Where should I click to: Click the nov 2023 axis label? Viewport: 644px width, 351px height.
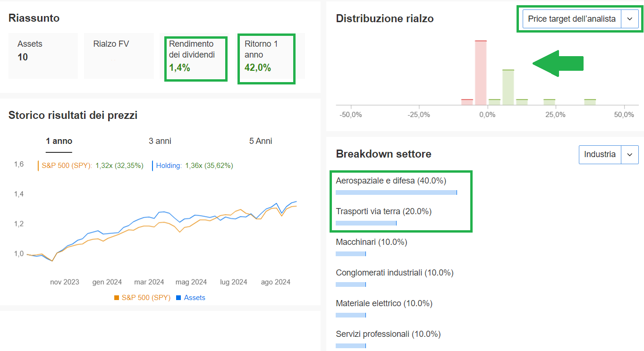point(65,282)
